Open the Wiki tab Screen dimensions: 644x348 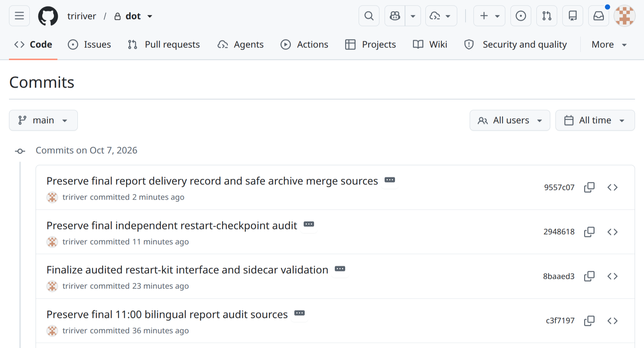(430, 44)
